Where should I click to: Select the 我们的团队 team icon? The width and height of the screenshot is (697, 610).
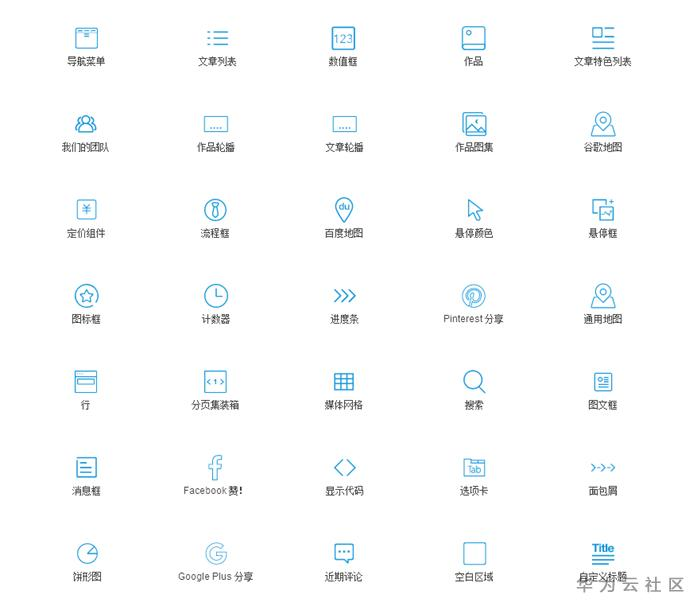86,124
